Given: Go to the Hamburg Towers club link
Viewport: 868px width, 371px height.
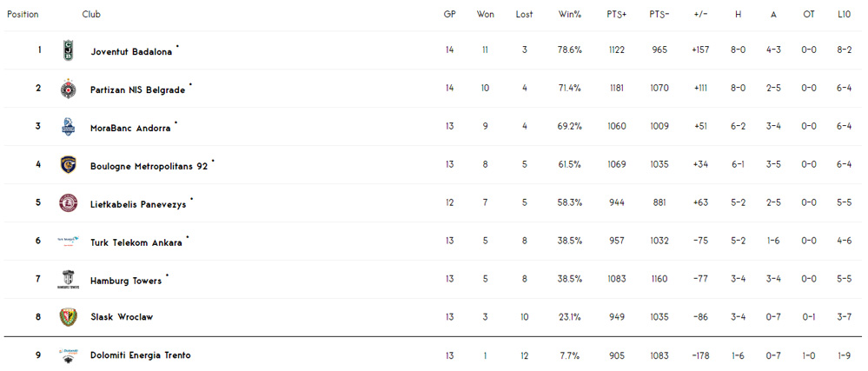Looking at the screenshot, I should (126, 281).
